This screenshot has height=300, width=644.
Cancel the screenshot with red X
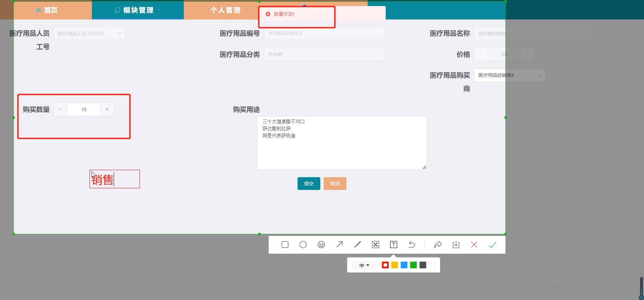click(x=474, y=245)
